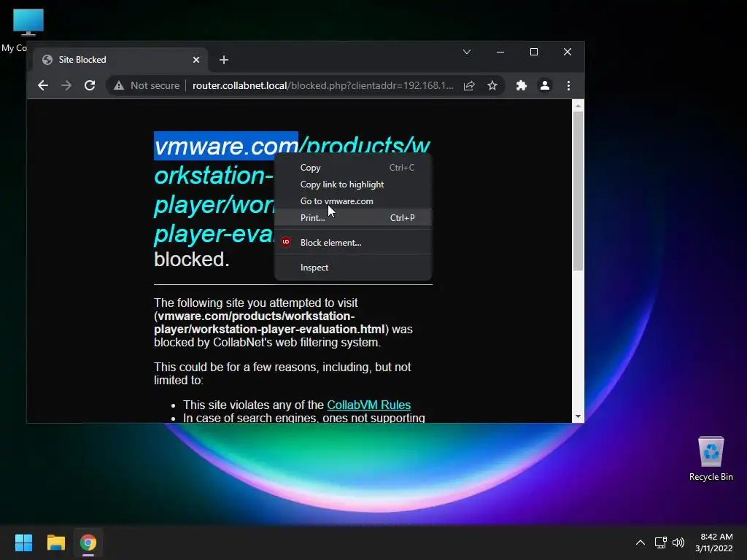Open the network tray icon
This screenshot has width=747, height=560.
pyautogui.click(x=660, y=542)
